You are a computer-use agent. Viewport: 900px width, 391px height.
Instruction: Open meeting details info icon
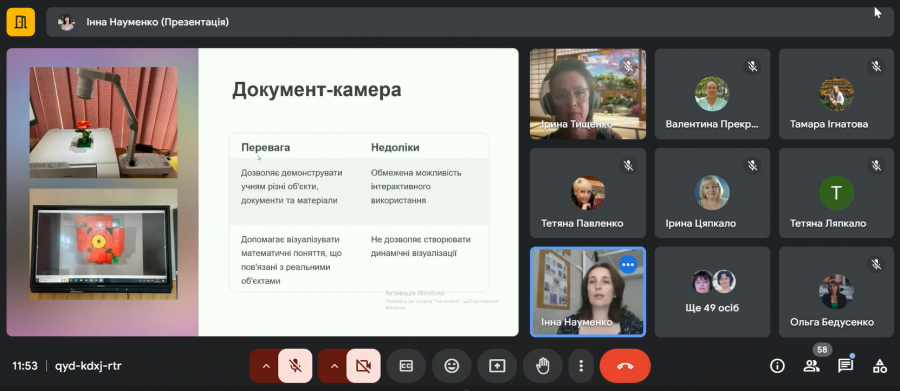(777, 366)
